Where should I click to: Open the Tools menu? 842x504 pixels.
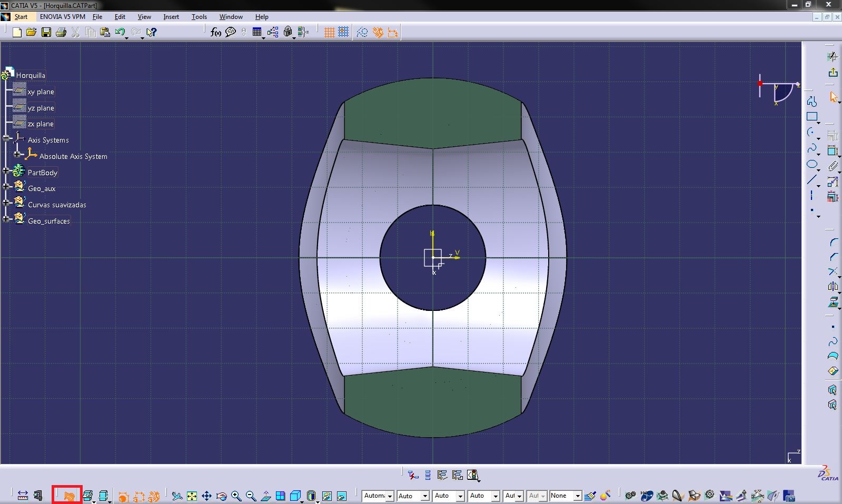point(199,17)
